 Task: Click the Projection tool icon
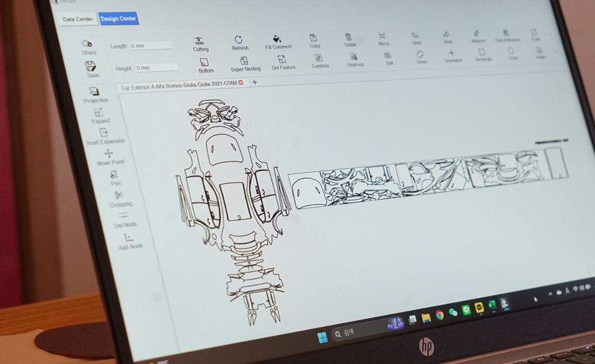tap(94, 92)
